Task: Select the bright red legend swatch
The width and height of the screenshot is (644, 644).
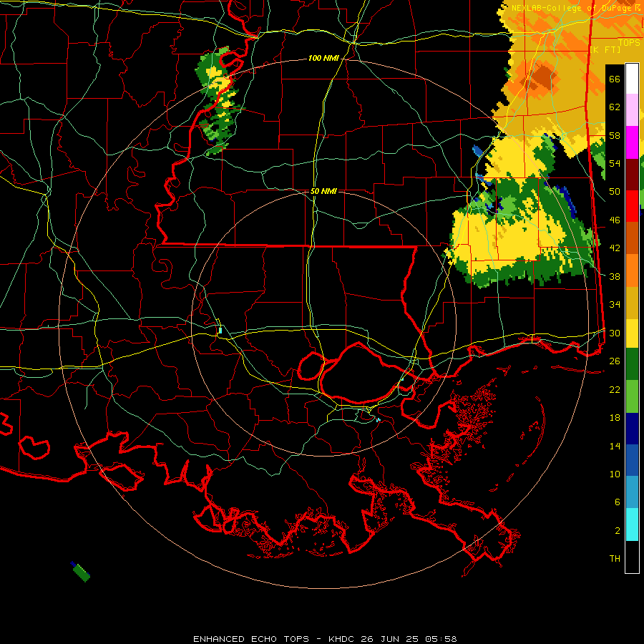Action: [x=632, y=206]
